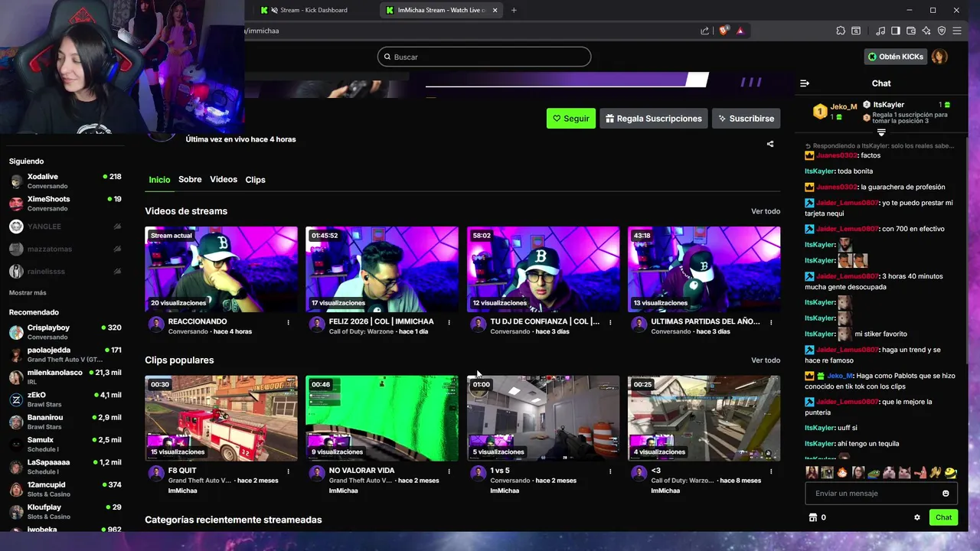Open tab search icon in toolbar
Image resolution: width=980 pixels, height=551 pixels.
(856, 31)
